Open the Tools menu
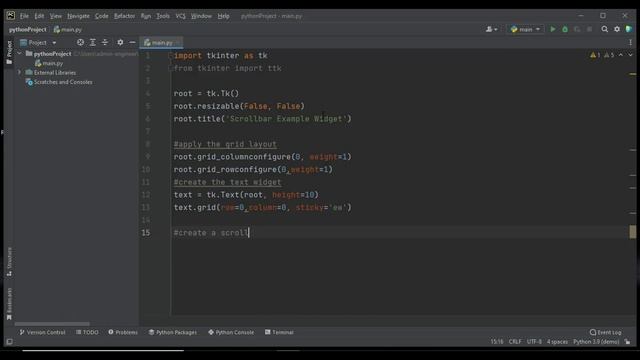This screenshot has height=360, width=640. click(163, 16)
